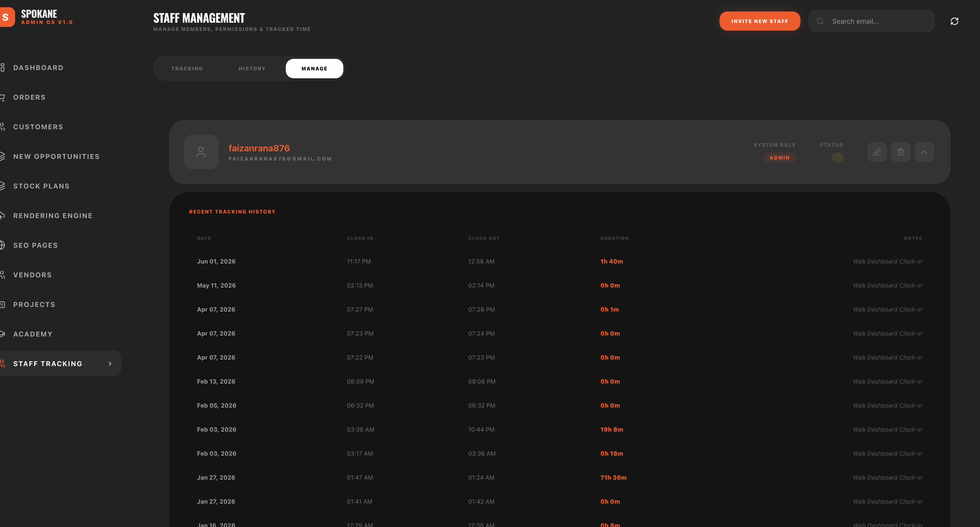Viewport: 980px width, 527px height.
Task: Click the Search email field
Action: [871, 21]
